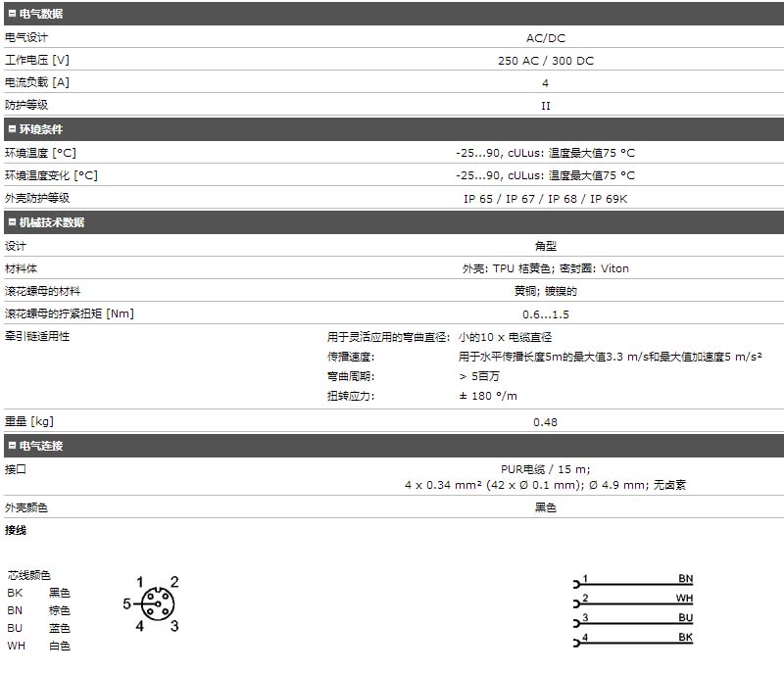
Task: Click the 外壳颜色 value 黑色
Action: click(545, 507)
